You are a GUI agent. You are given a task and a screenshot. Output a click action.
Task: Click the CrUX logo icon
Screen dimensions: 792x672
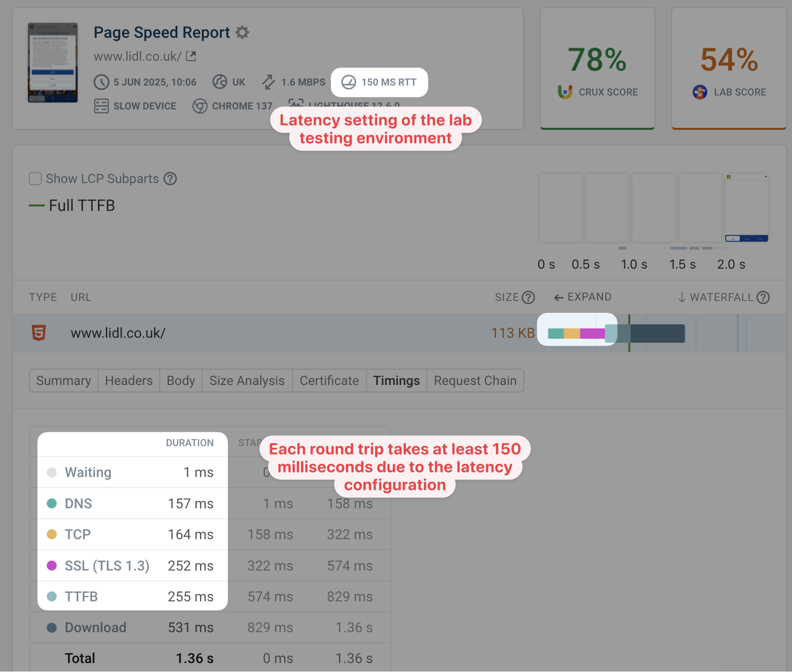point(565,92)
